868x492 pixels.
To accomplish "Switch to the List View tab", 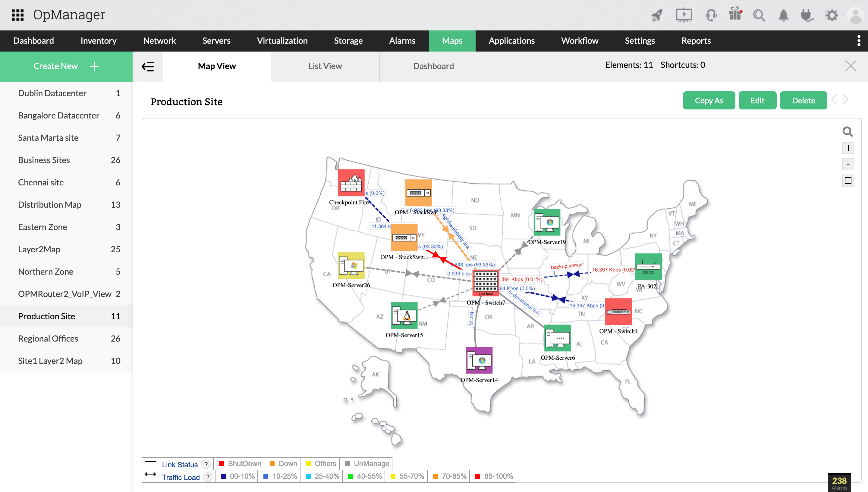I will pyautogui.click(x=325, y=66).
